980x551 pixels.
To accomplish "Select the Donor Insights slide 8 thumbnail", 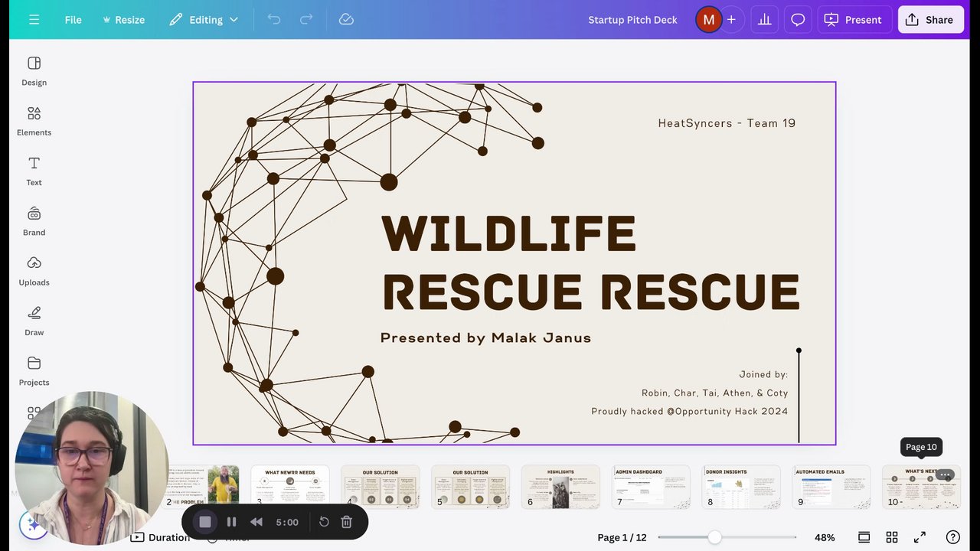I will pos(741,487).
